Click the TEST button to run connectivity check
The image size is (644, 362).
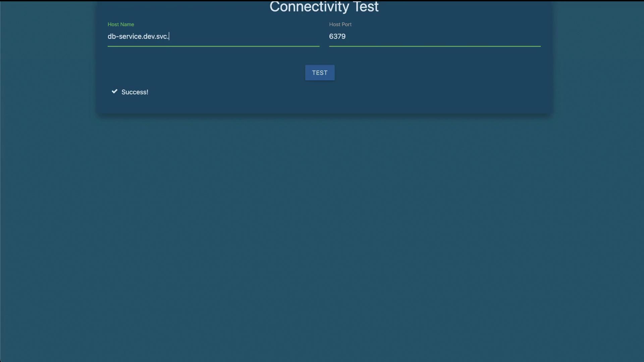(320, 72)
